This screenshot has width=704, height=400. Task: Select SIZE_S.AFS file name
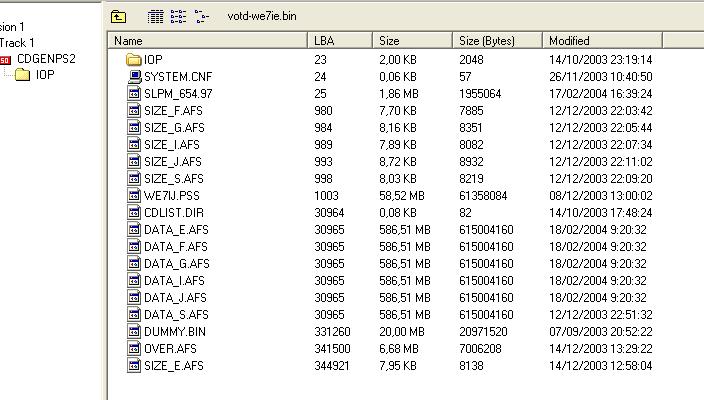tap(174, 179)
